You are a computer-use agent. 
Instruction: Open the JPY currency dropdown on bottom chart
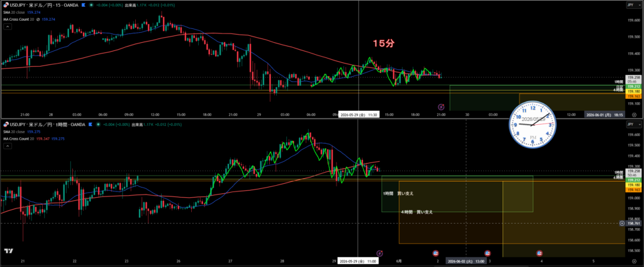pyautogui.click(x=631, y=124)
